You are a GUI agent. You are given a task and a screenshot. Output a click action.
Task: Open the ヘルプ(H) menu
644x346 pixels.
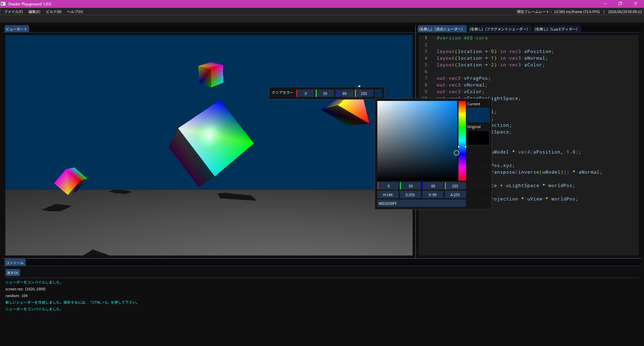click(75, 12)
